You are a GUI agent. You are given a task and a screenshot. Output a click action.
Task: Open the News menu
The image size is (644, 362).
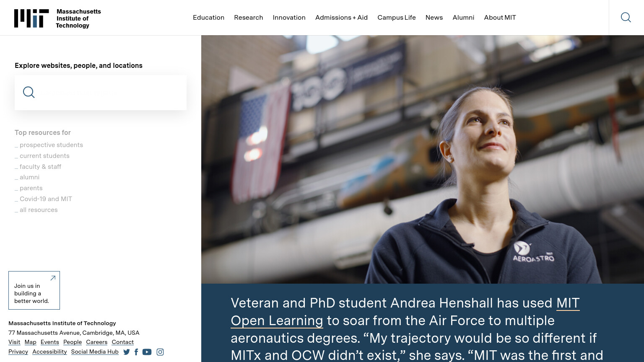434,18
